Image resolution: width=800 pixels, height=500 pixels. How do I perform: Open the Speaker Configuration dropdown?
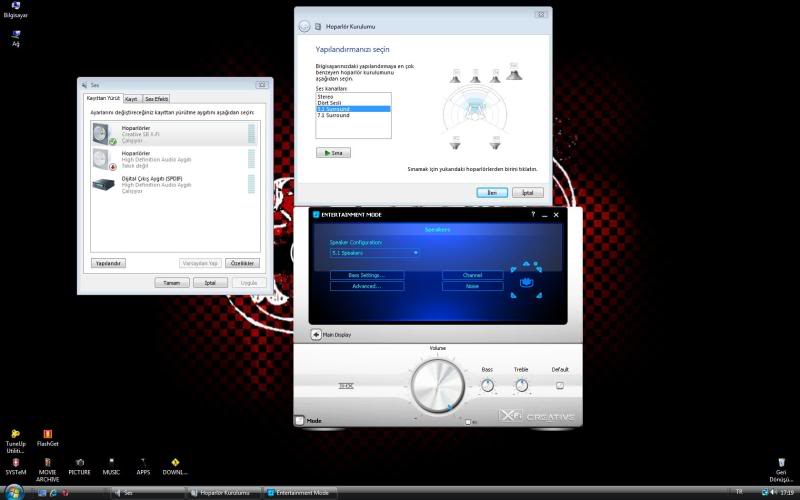tap(374, 252)
